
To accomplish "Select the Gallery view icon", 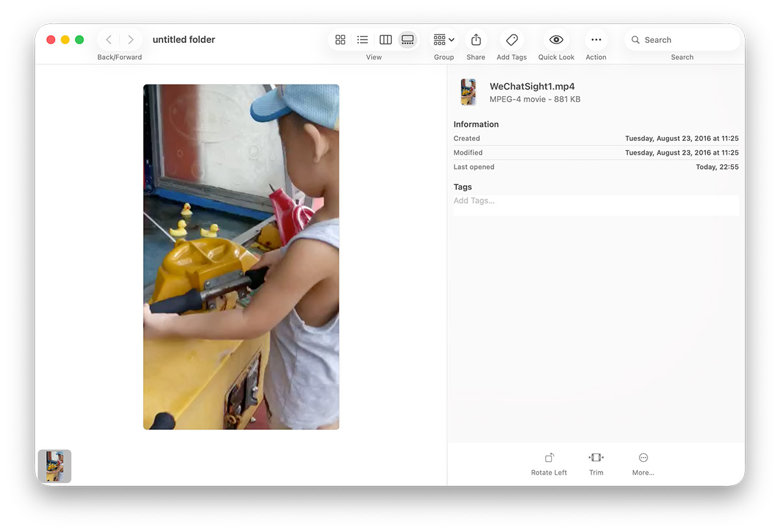I will point(408,40).
